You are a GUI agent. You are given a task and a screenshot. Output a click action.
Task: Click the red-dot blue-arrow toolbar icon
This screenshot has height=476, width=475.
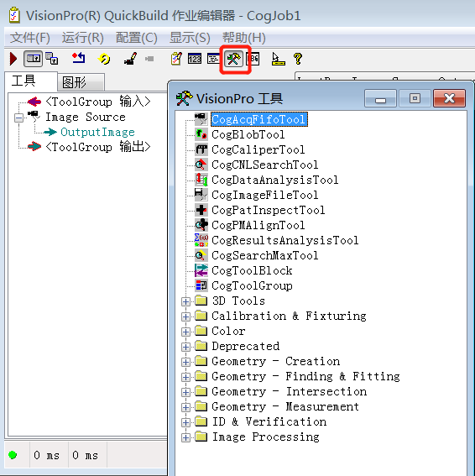coord(79,58)
